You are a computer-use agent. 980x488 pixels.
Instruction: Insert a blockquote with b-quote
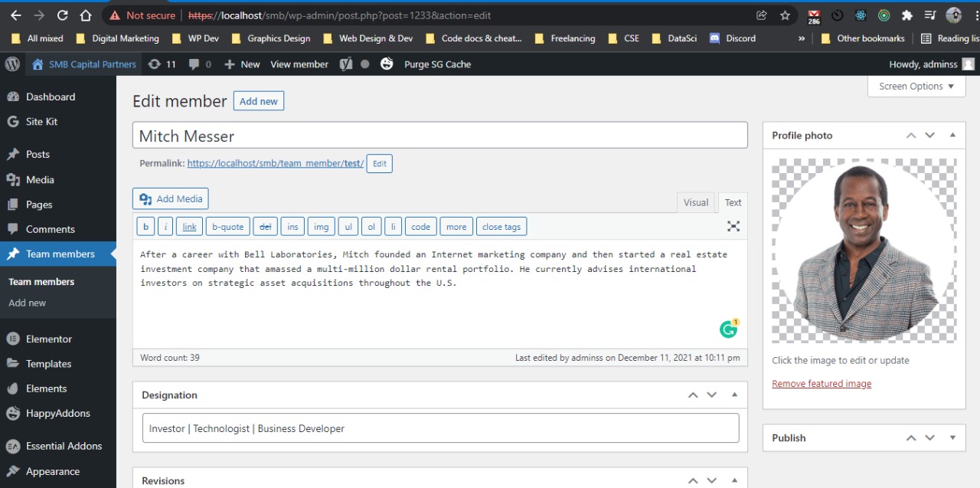227,226
